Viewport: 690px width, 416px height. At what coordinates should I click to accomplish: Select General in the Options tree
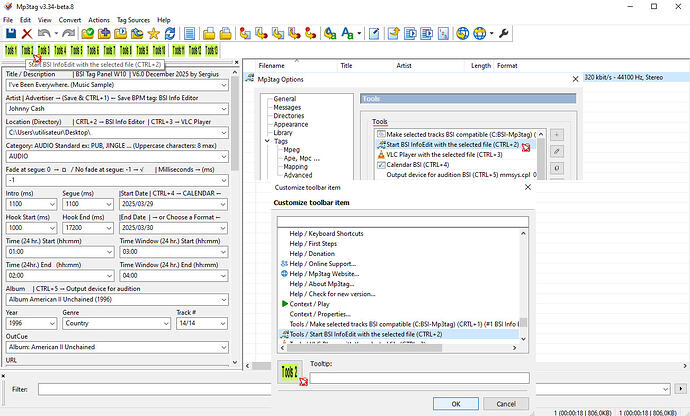(x=285, y=99)
